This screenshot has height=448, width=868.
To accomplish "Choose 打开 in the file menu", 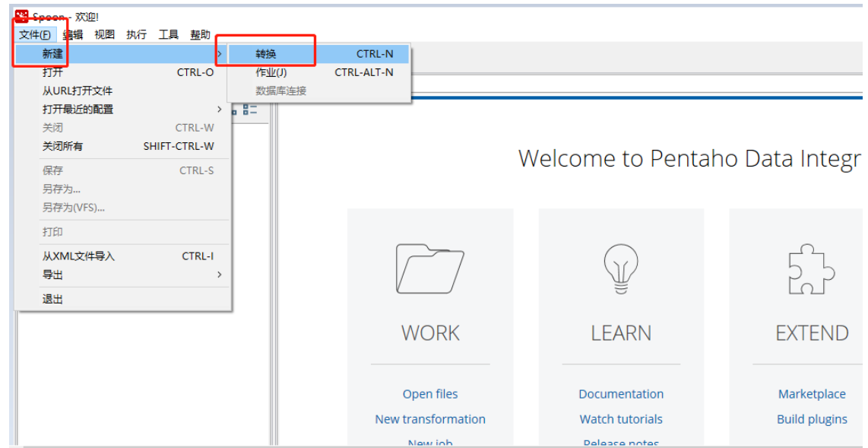I will (x=122, y=72).
